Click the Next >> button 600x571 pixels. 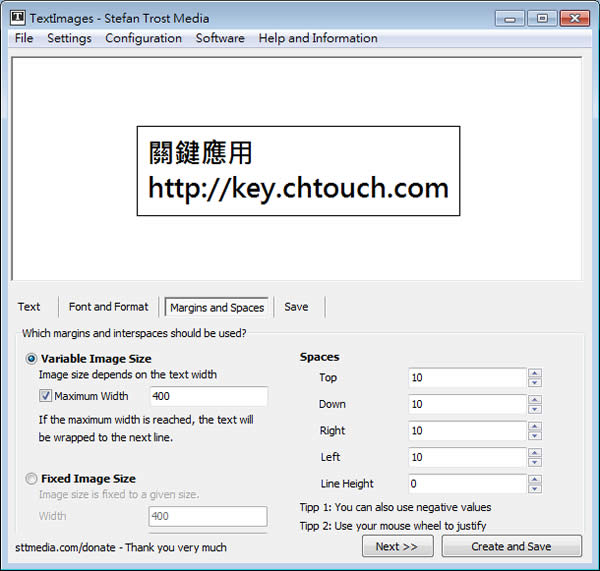[398, 546]
